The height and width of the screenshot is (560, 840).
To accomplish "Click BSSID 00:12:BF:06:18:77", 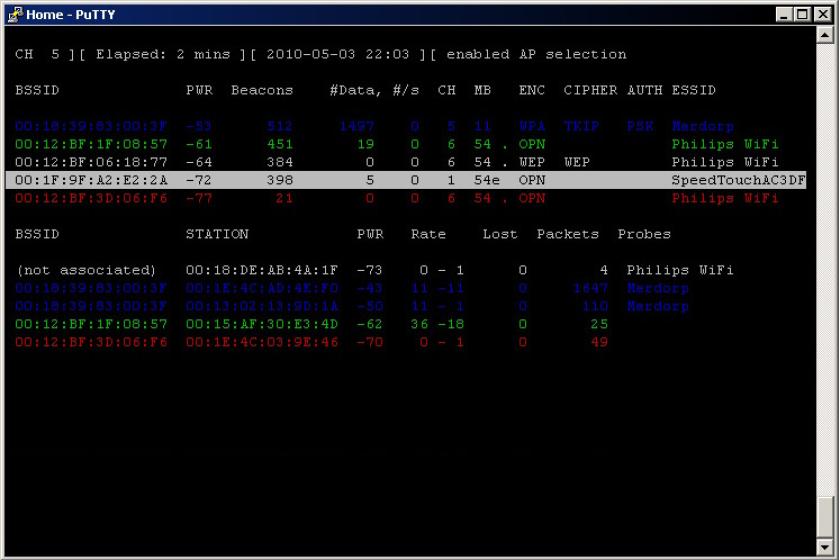I will 91,162.
